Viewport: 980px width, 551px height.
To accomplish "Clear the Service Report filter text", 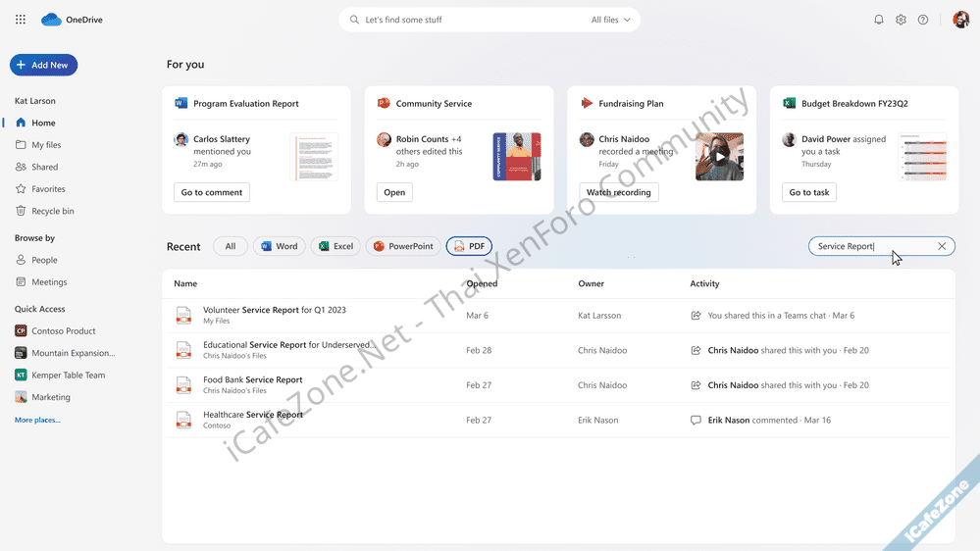I will click(x=942, y=247).
